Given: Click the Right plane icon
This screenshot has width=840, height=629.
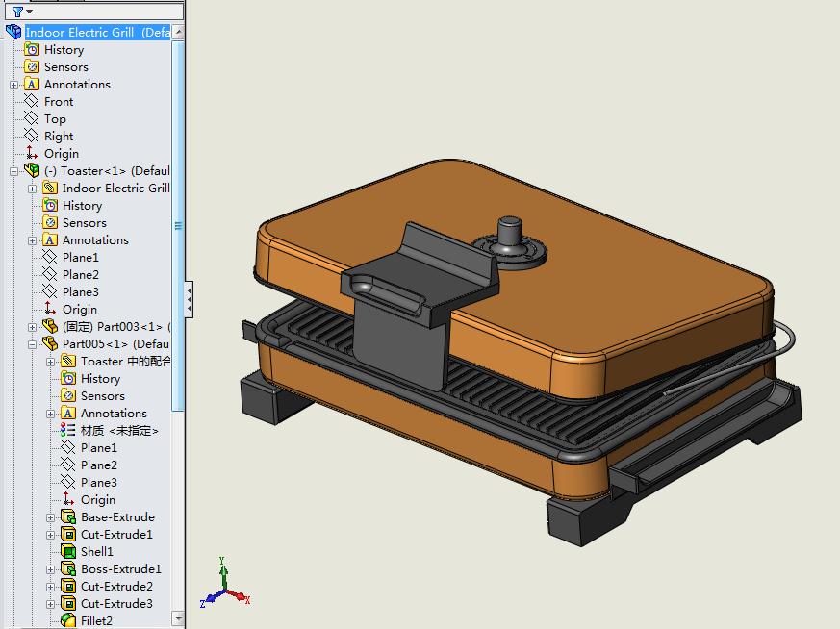Looking at the screenshot, I should 32,136.
